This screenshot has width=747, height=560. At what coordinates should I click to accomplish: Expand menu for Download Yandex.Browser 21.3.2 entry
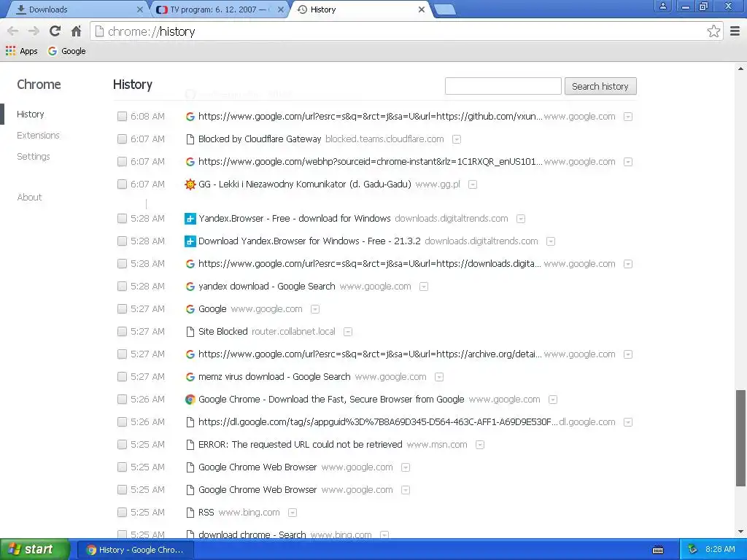551,241
